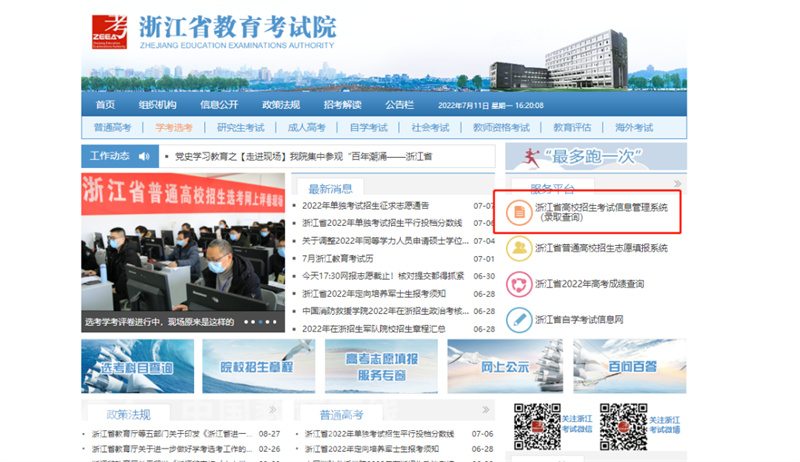
Task: Select the 研究生考试 sub-navigation tab
Action: click(x=240, y=127)
